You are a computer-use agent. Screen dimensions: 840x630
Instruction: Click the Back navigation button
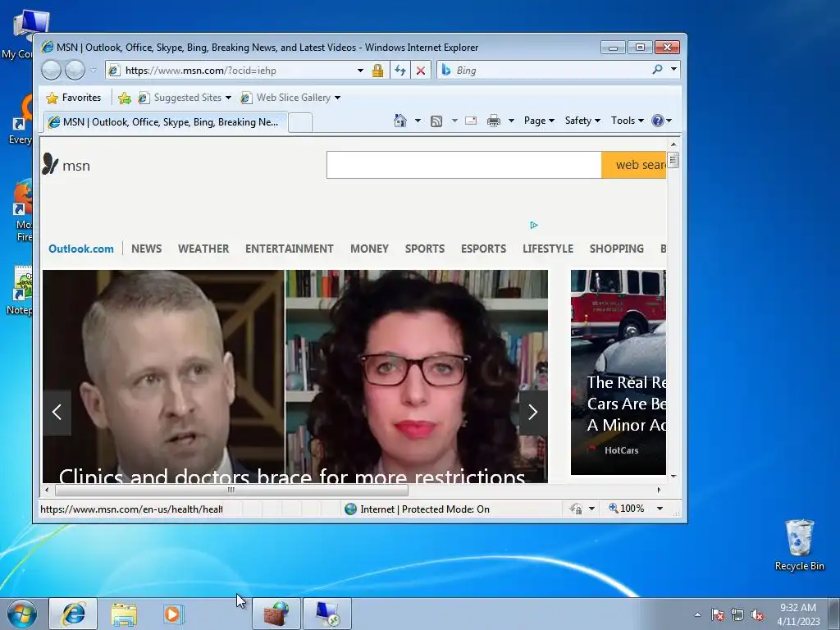[52, 71]
